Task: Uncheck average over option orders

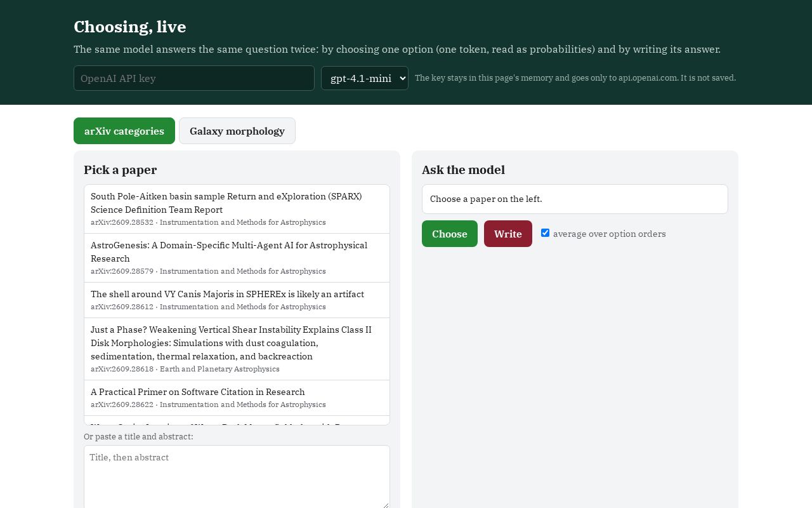Action: tap(545, 233)
